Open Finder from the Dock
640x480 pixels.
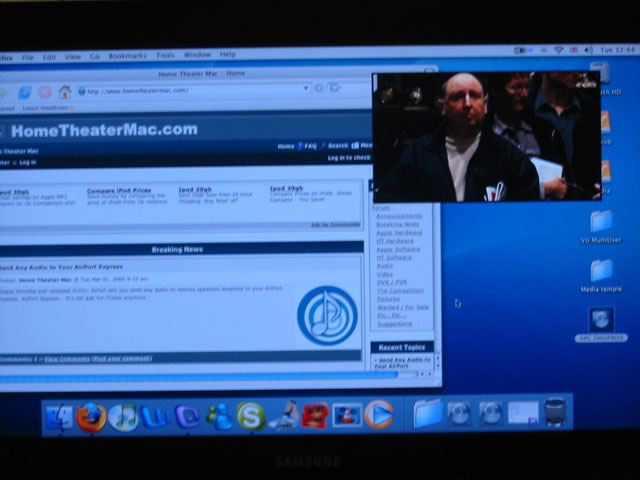click(60, 417)
